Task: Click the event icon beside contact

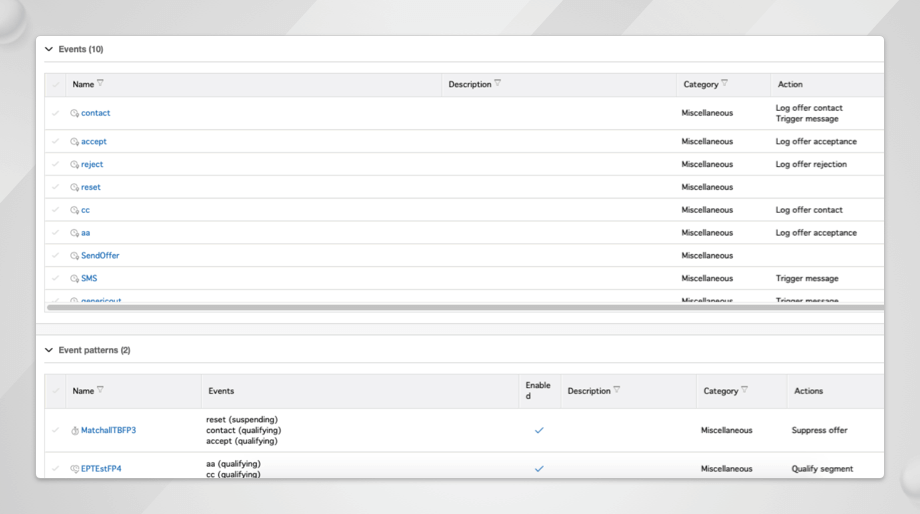Action: [75, 114]
